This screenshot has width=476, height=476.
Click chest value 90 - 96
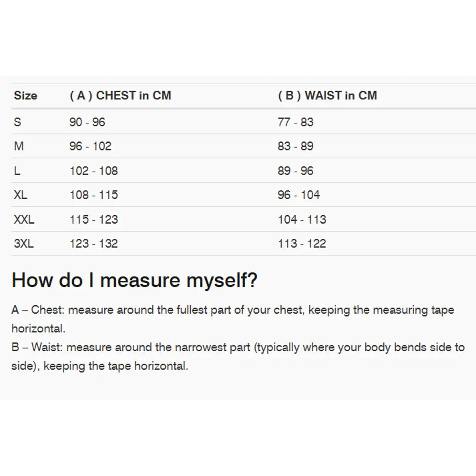point(87,122)
